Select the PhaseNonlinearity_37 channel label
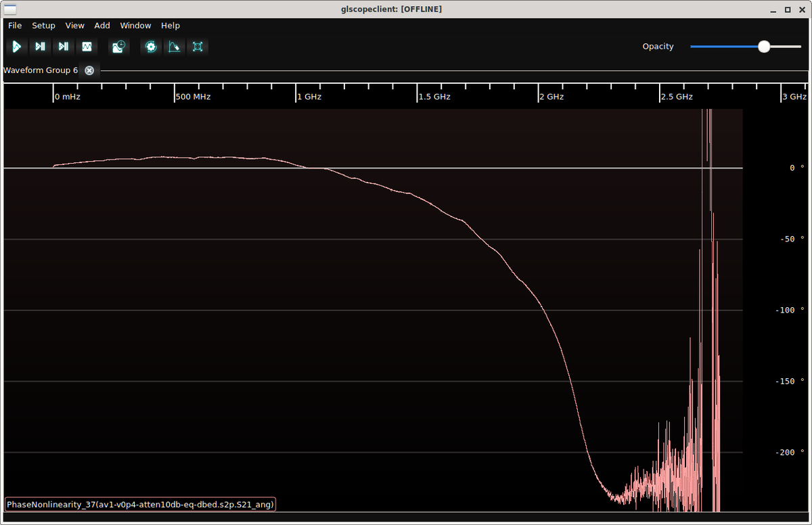This screenshot has height=525, width=812. pos(140,505)
